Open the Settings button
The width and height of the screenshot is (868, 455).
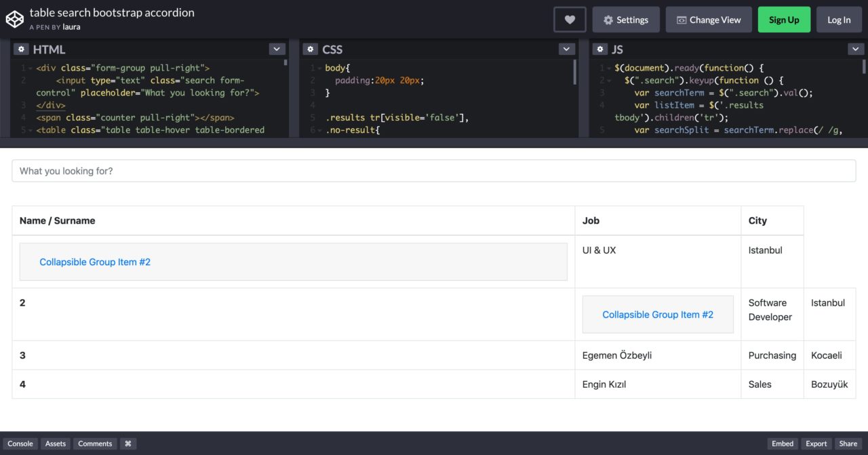[x=625, y=20]
